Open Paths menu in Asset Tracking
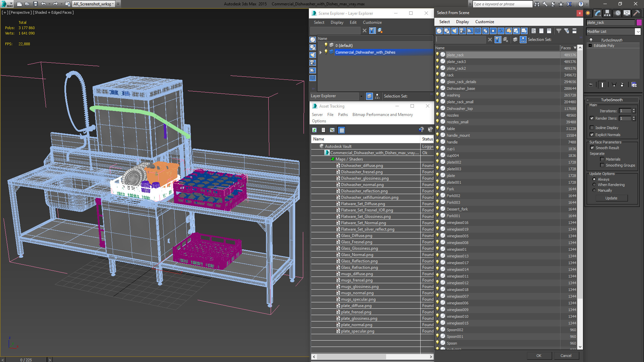The height and width of the screenshot is (362, 644). [x=343, y=115]
